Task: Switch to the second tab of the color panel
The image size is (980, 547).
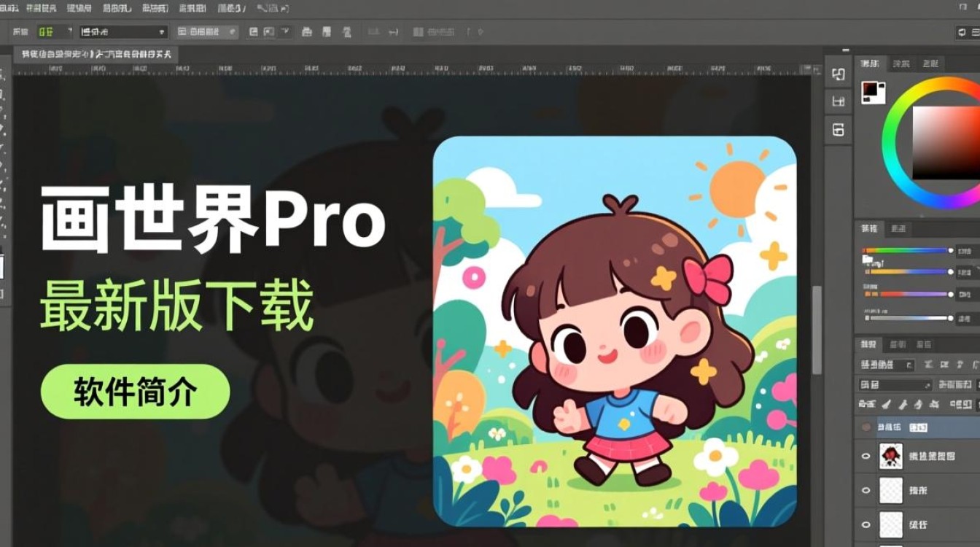Action: coord(902,64)
